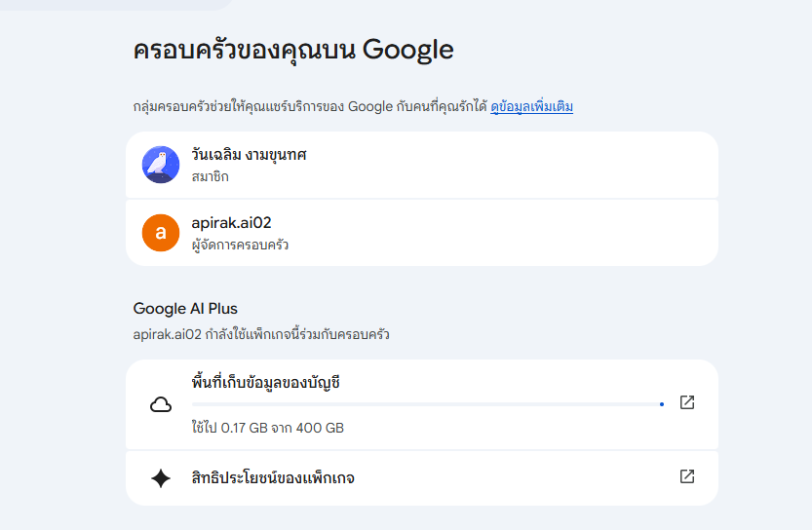Click the พื้นที่เก็บข้อมูลของบัญชี heading
Screen dimensions: 812x530
pyautogui.click(x=266, y=383)
